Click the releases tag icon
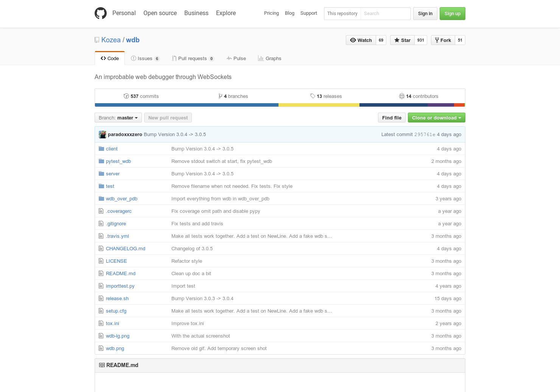 [313, 96]
